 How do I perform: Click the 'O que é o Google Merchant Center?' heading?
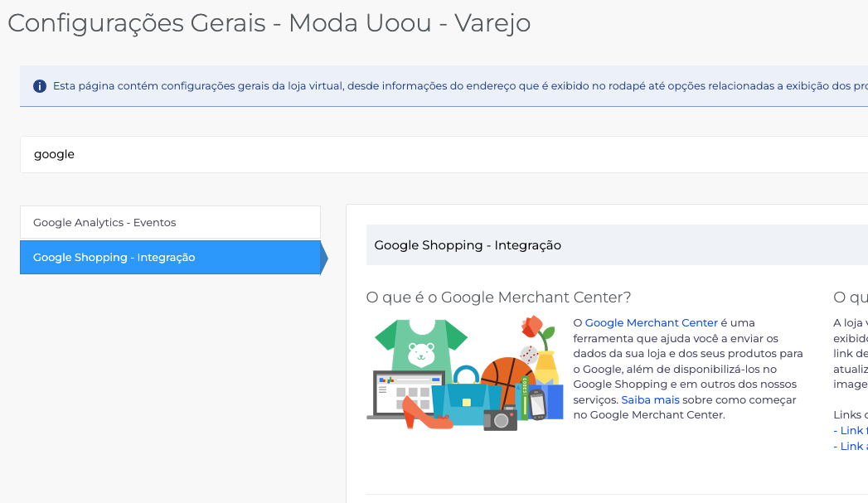click(x=498, y=297)
